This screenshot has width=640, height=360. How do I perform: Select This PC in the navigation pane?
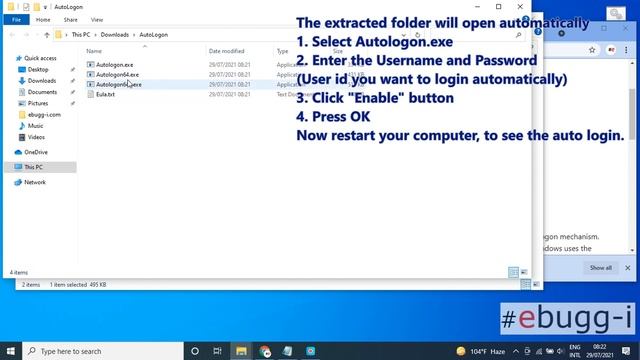[x=40, y=167]
